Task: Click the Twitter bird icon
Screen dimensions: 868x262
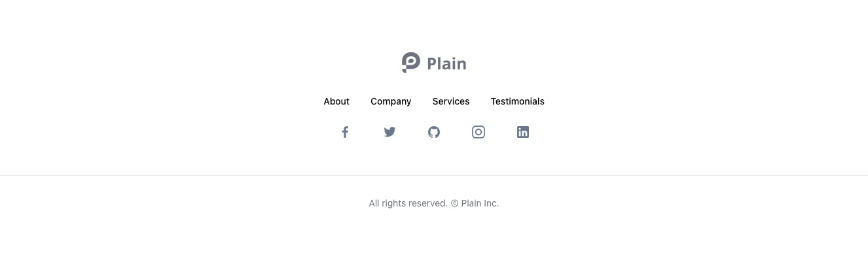Action: [x=389, y=132]
